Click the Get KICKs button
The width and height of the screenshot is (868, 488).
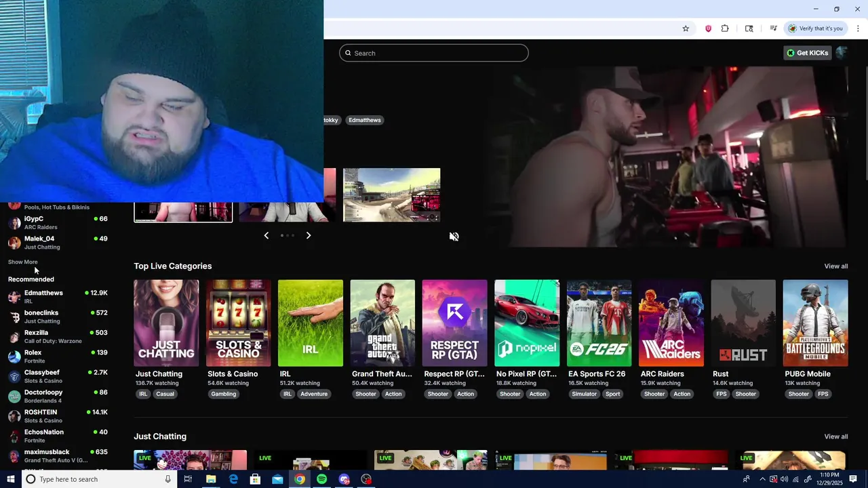pyautogui.click(x=807, y=53)
